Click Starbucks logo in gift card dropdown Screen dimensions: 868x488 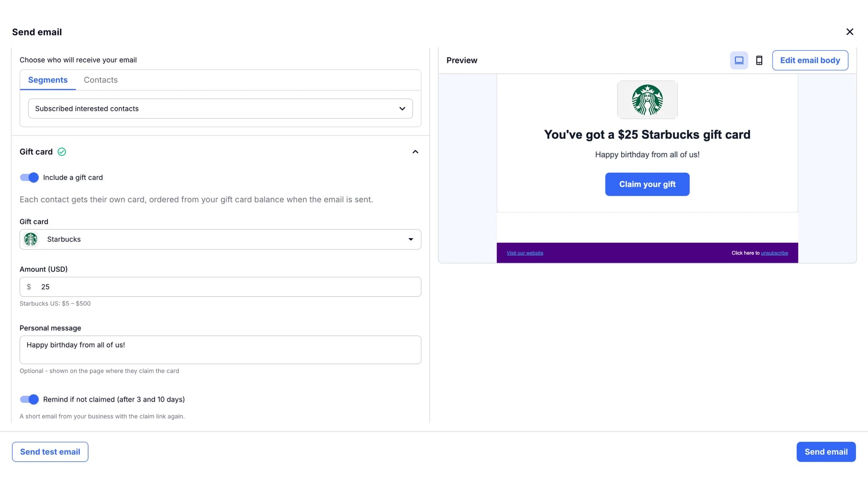pos(31,239)
